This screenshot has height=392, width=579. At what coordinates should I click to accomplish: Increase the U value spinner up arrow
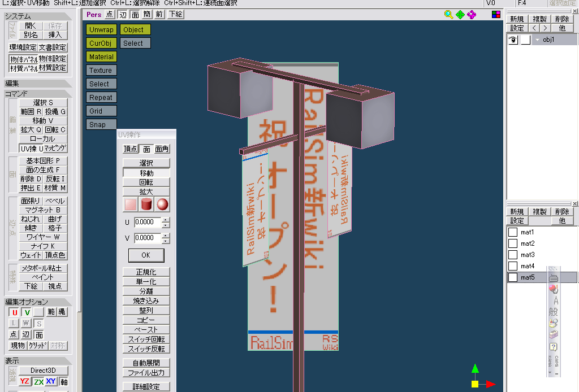click(166, 220)
